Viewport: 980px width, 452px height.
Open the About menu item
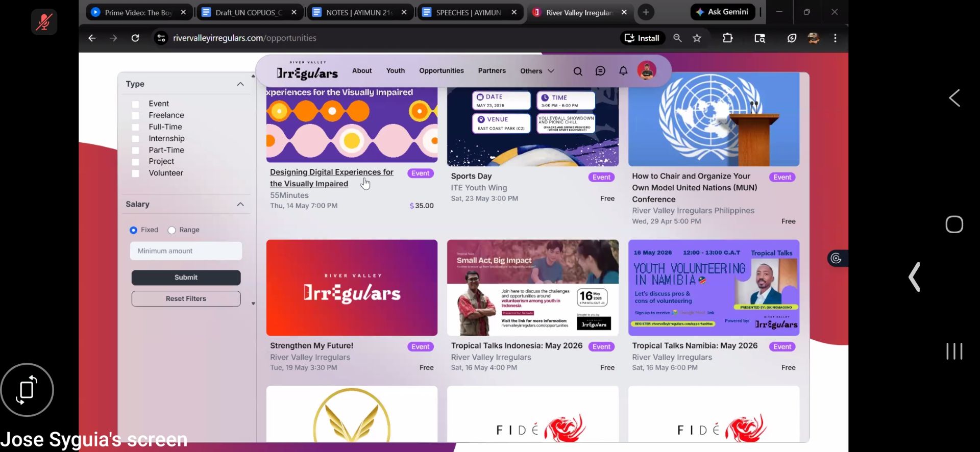click(x=362, y=71)
